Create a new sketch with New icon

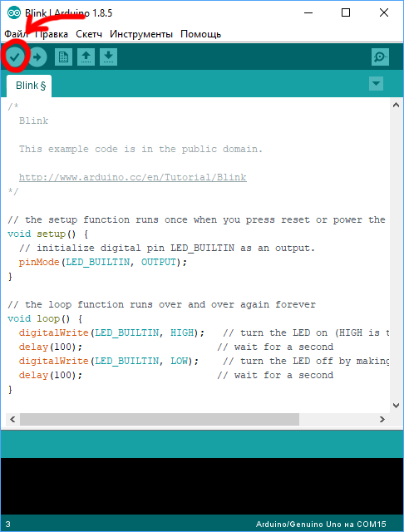pyautogui.click(x=63, y=57)
